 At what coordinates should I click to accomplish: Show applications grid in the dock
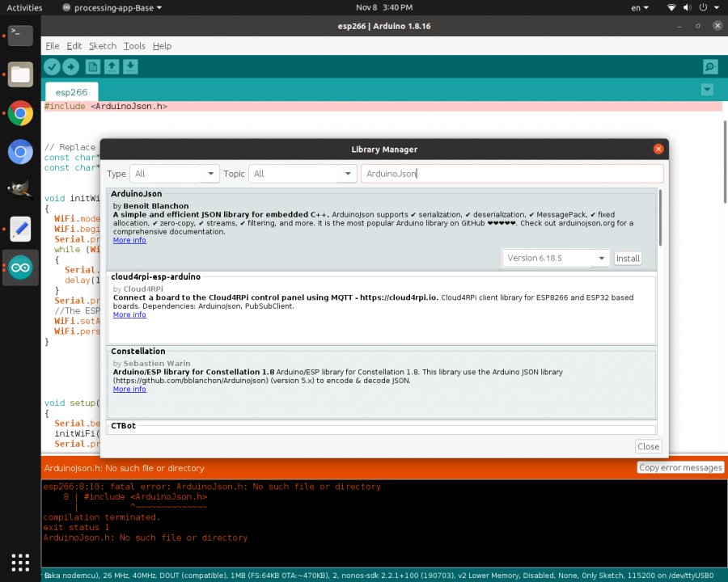(20, 563)
